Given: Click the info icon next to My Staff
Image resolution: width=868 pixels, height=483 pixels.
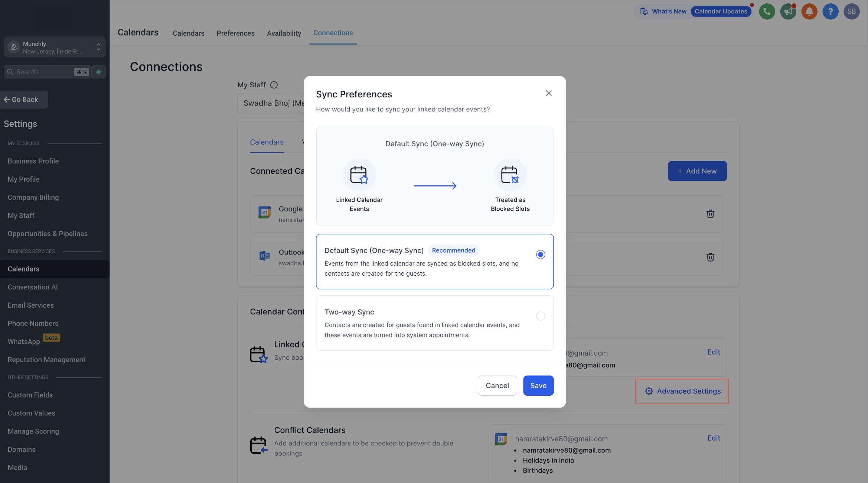Looking at the screenshot, I should pyautogui.click(x=274, y=85).
